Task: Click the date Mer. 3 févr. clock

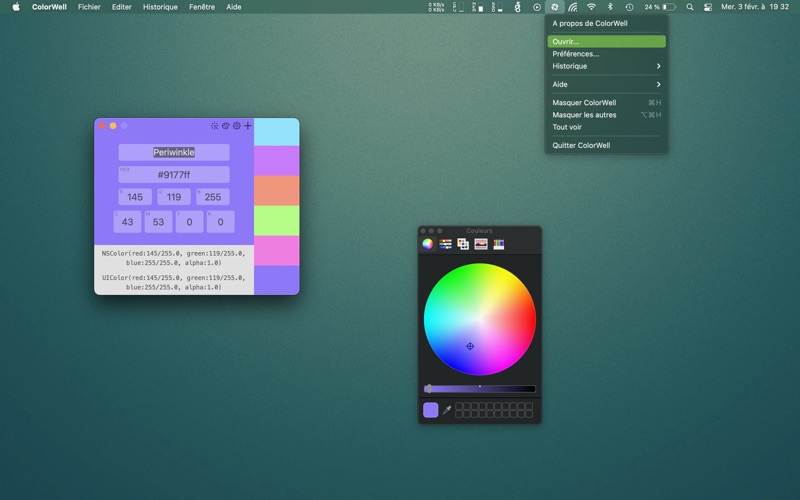Action: point(755,7)
